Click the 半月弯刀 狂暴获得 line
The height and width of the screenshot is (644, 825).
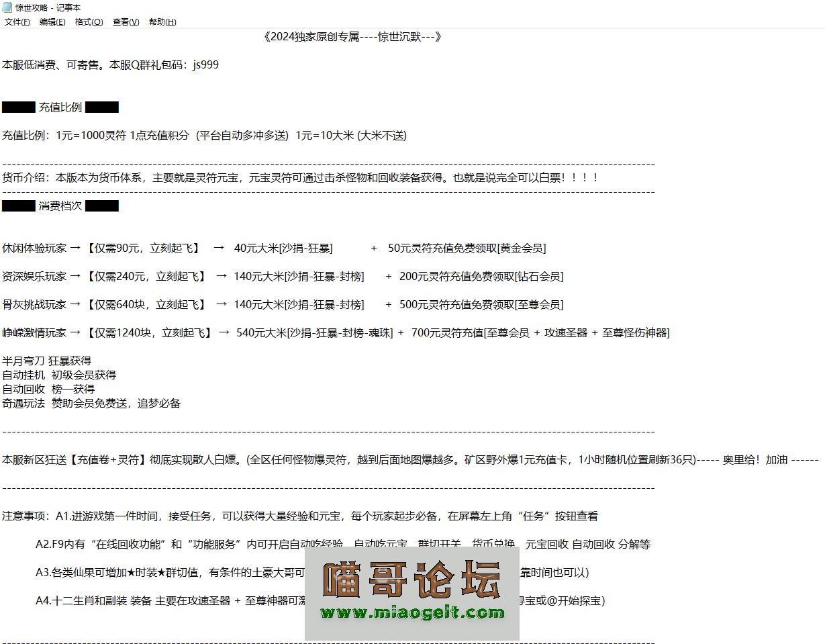coord(46,361)
